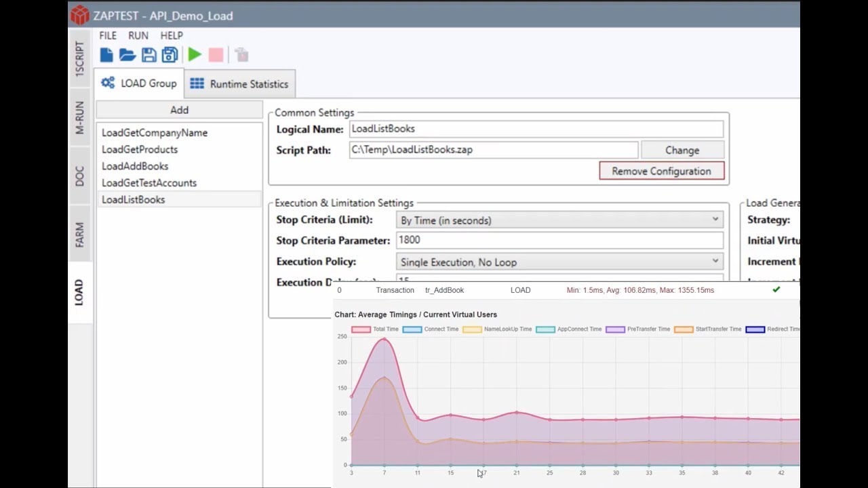Click the Change script path button

pyautogui.click(x=682, y=150)
